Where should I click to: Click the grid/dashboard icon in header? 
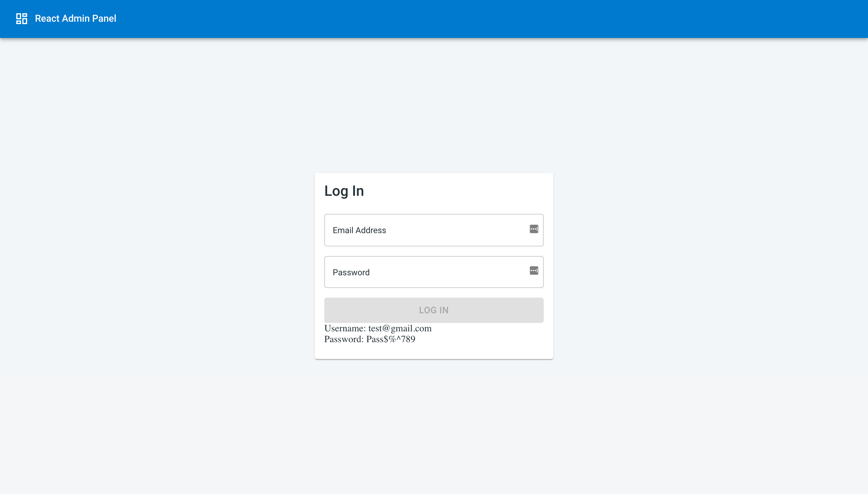click(x=21, y=18)
